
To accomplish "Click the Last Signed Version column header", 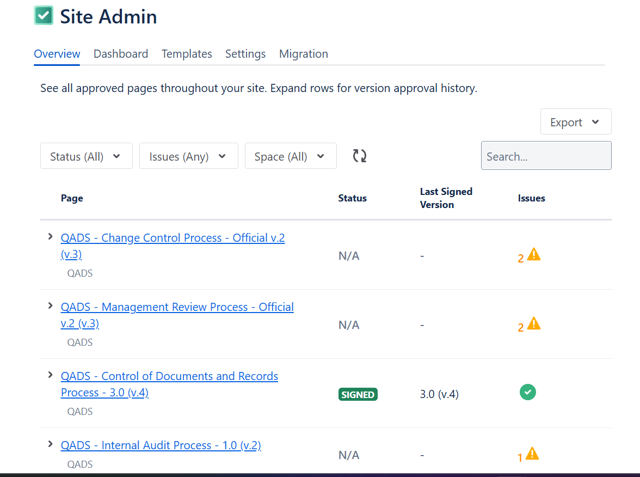I will click(x=446, y=198).
